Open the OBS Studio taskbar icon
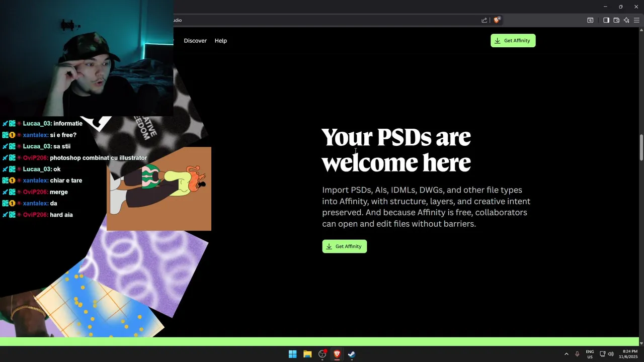 323,354
